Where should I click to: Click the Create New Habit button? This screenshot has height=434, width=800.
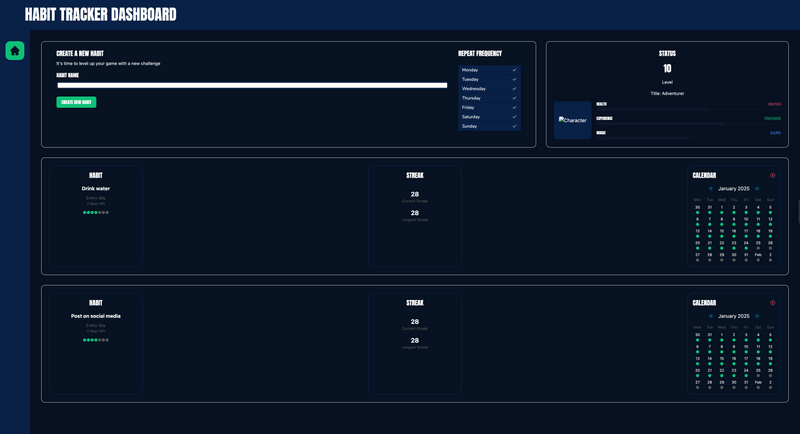(x=76, y=102)
